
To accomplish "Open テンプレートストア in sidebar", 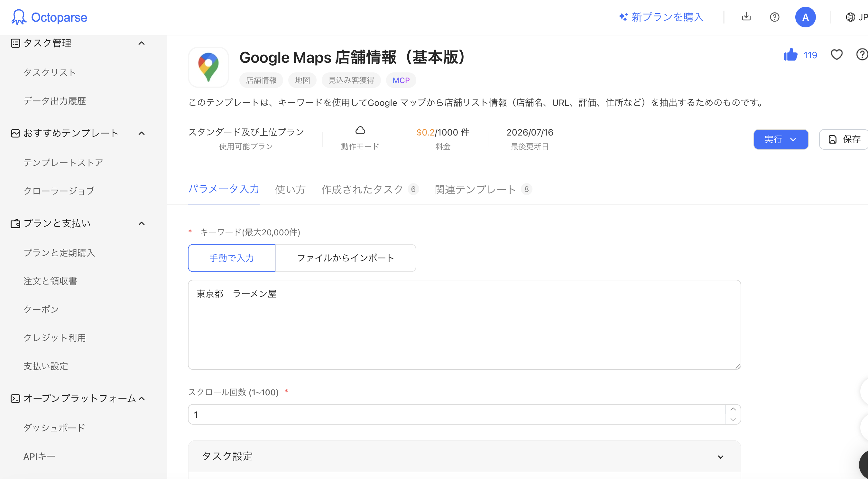I will pyautogui.click(x=63, y=163).
